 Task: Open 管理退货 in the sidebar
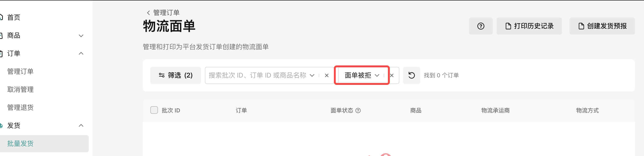[x=20, y=107]
